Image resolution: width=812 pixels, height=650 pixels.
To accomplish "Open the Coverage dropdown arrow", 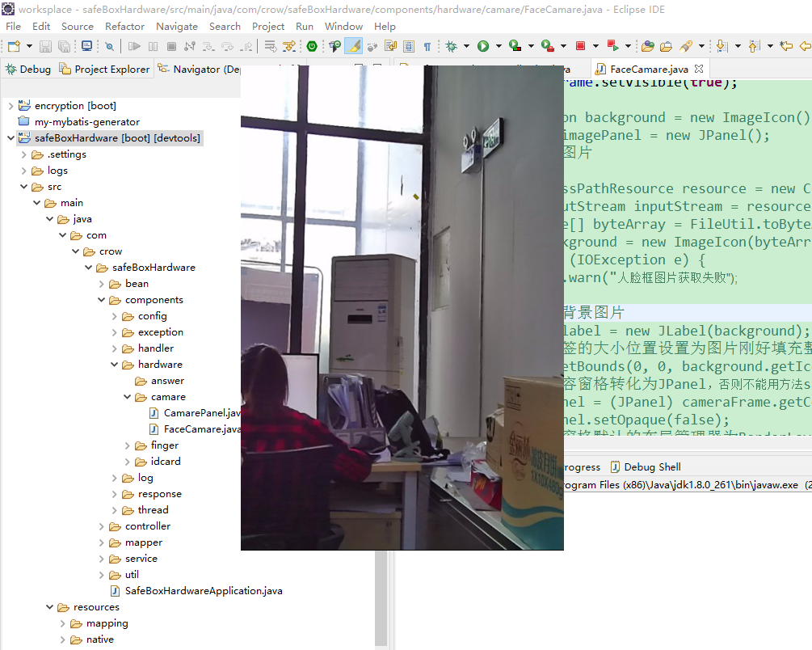I will (x=531, y=47).
